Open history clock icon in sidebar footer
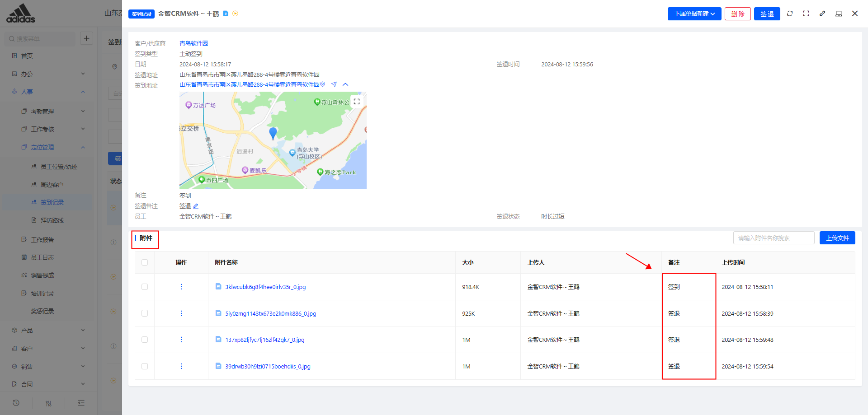Image resolution: width=868 pixels, height=415 pixels. pyautogui.click(x=16, y=403)
